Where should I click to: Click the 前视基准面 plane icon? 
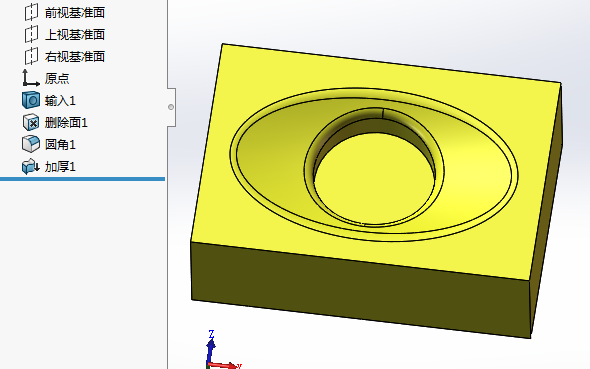(31, 12)
